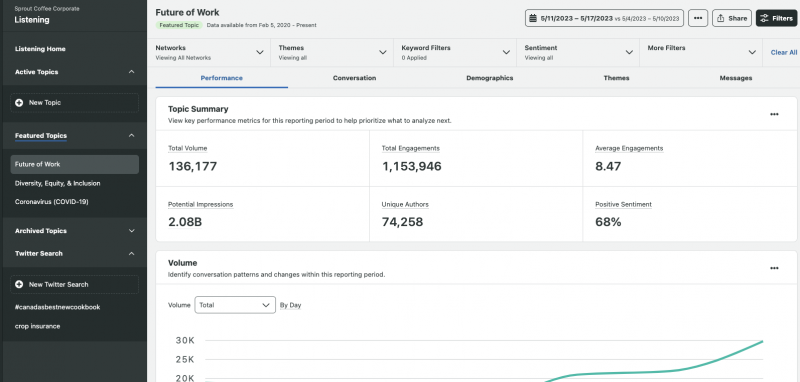Open the Sentiment filter dropdown
Image resolution: width=800 pixels, height=382 pixels.
pos(578,52)
